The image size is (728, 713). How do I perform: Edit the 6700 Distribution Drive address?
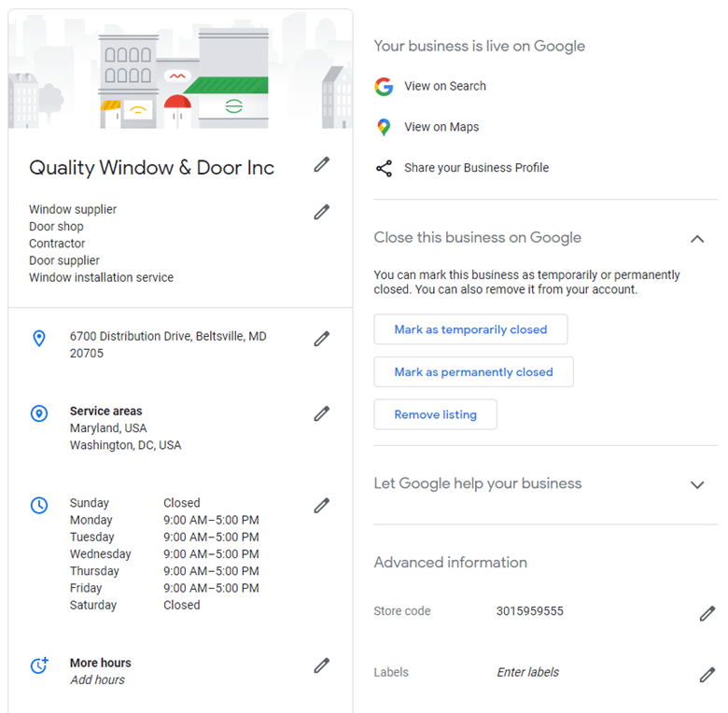coord(321,339)
